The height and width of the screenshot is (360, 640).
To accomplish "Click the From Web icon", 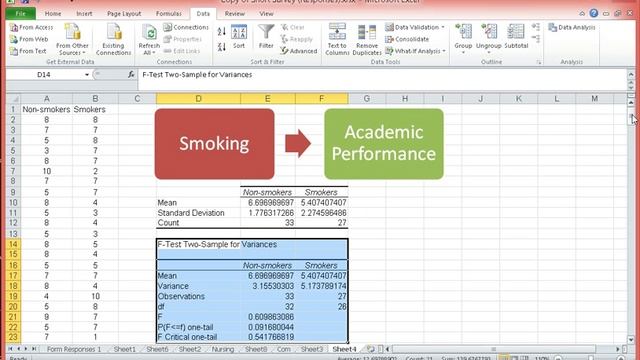I will tap(14, 39).
